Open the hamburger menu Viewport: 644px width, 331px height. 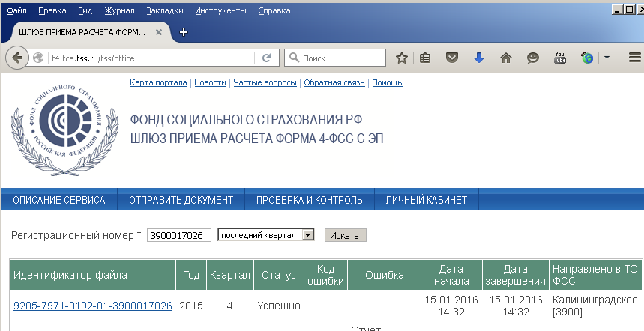click(x=634, y=58)
